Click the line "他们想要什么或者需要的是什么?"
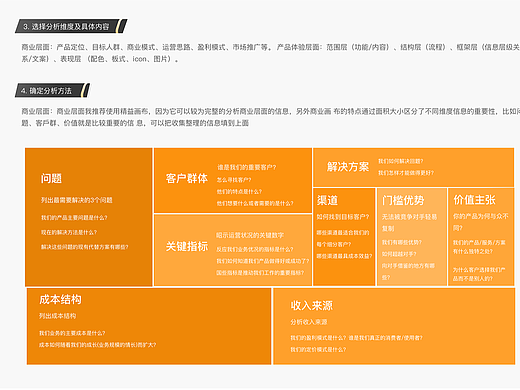This screenshot has width=520, height=390. [255, 203]
